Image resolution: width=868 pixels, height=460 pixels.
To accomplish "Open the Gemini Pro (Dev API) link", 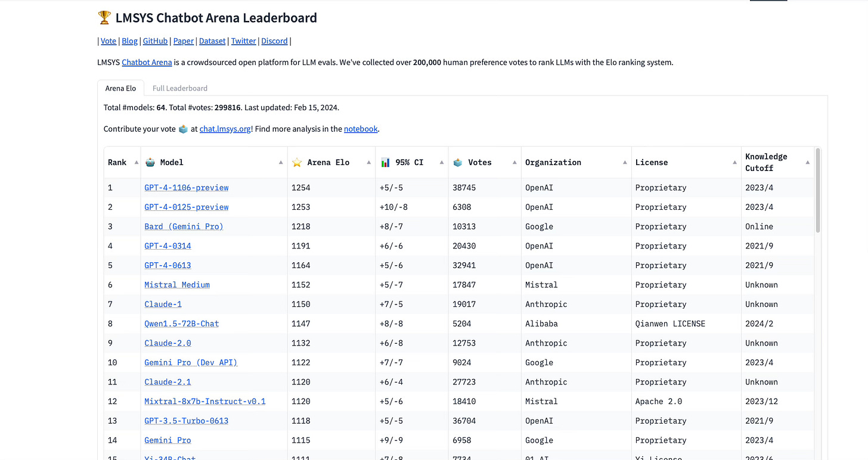I will (191, 362).
